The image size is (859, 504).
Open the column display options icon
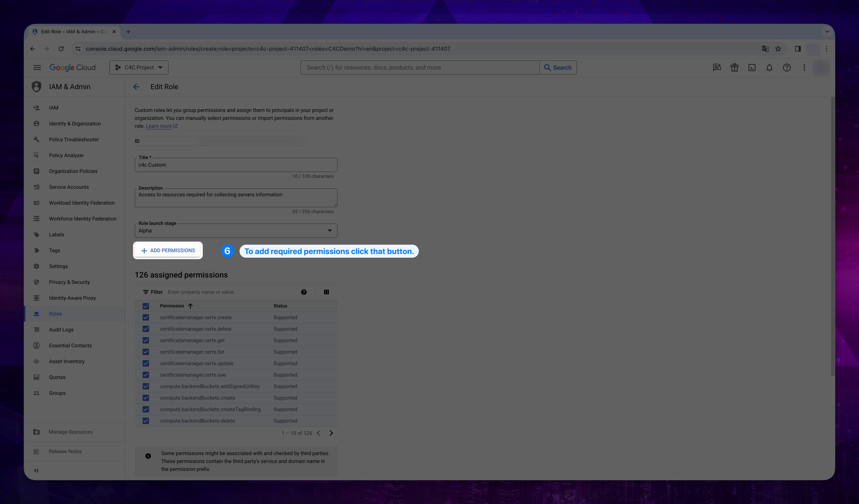coord(326,292)
